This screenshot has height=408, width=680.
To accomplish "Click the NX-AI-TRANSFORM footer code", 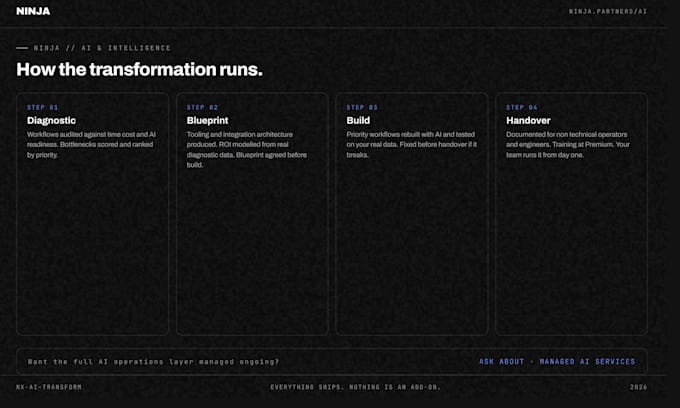I will pos(49,387).
